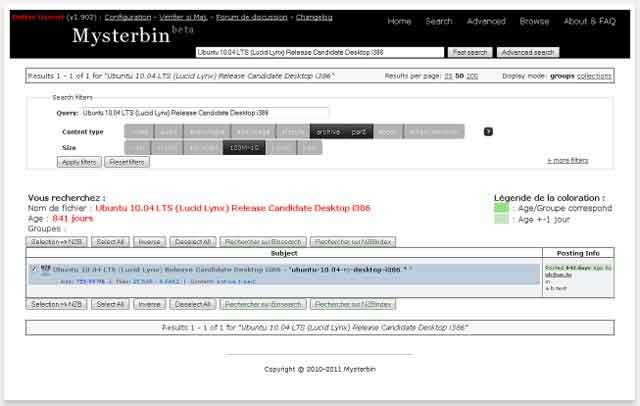Click Select All below the results table
Viewport: 640px width, 406px height.
[x=110, y=304]
